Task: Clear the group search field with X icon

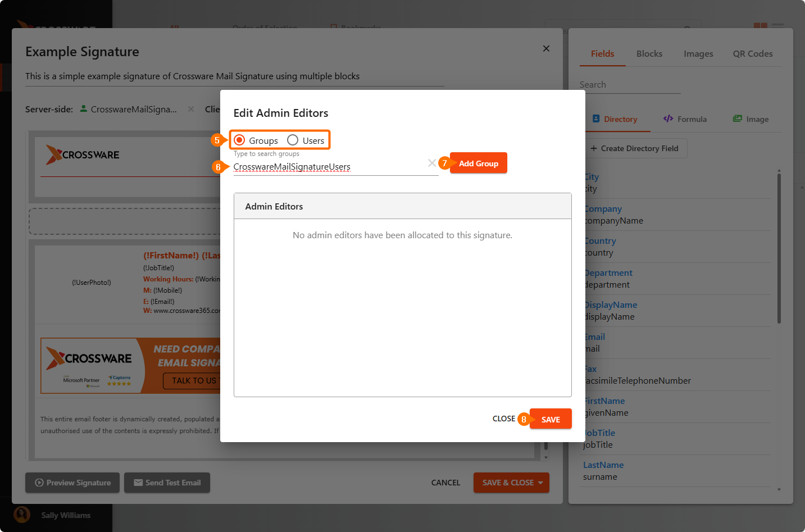Action: 431,163
